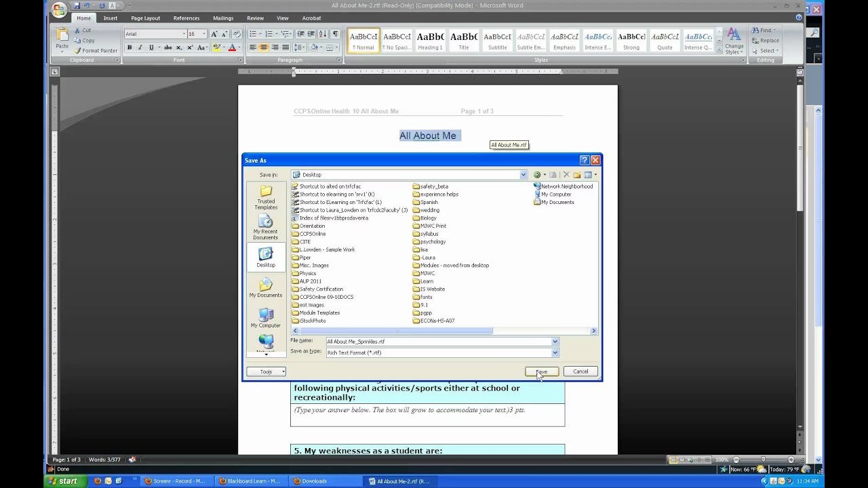This screenshot has width=868, height=488.
Task: Click the Grow Font icon
Action: point(214,34)
